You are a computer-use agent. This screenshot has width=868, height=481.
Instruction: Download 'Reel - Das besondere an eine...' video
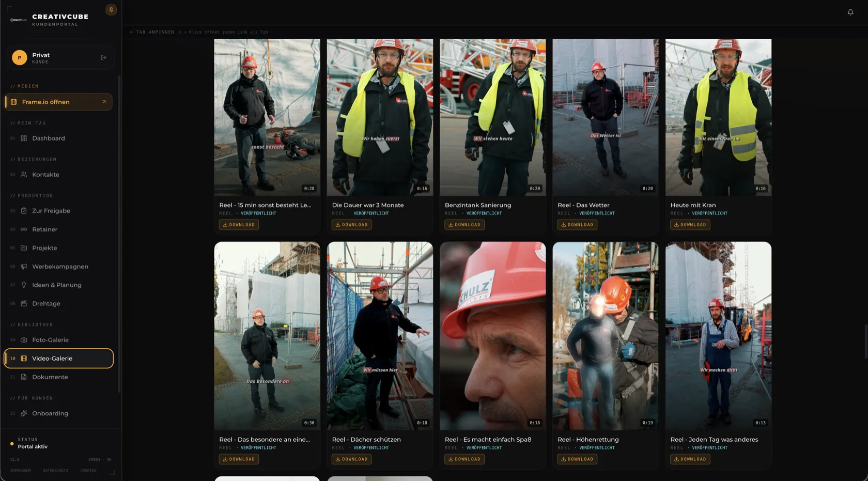(239, 459)
